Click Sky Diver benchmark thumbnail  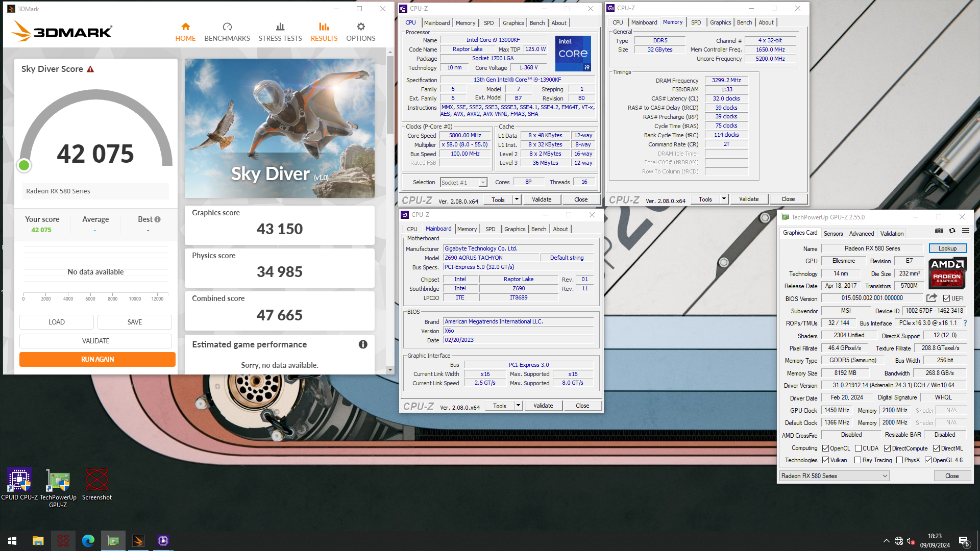(x=280, y=128)
